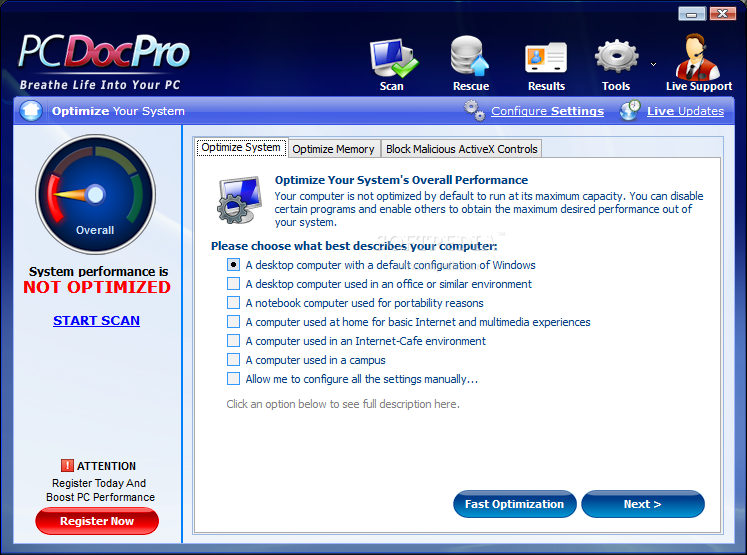This screenshot has width=747, height=555.
Task: Click the Next > button
Action: click(643, 504)
